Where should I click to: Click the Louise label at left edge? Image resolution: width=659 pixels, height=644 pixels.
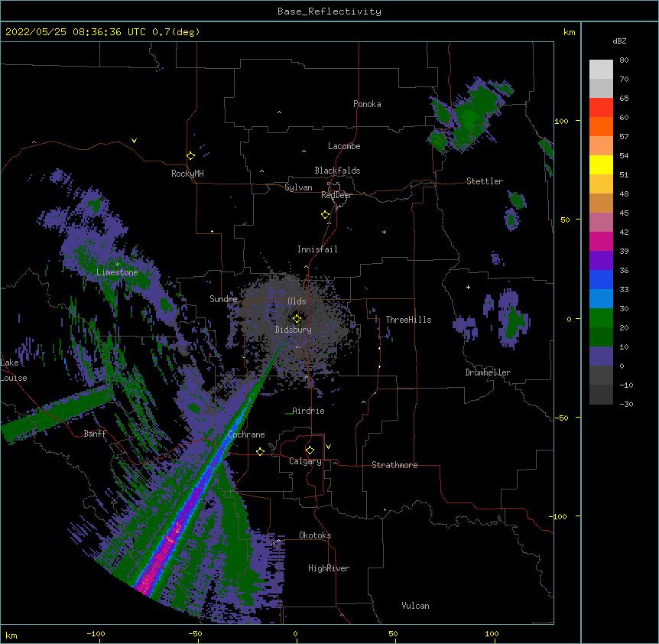pos(14,378)
